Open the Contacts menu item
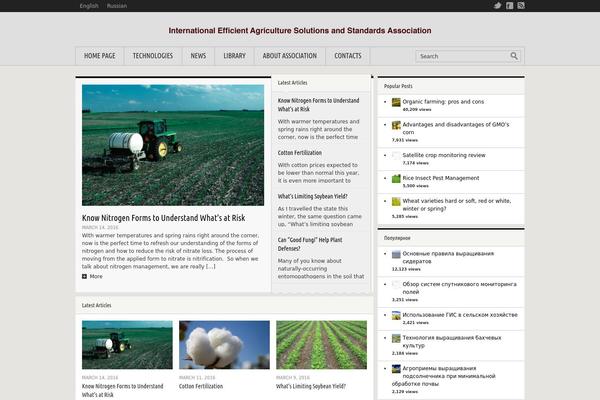 click(348, 56)
